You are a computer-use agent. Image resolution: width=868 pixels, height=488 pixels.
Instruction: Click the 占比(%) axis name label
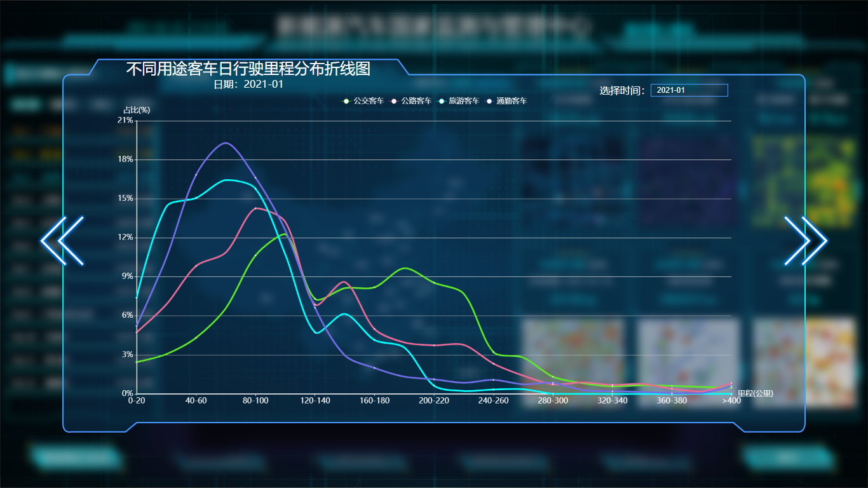click(137, 110)
